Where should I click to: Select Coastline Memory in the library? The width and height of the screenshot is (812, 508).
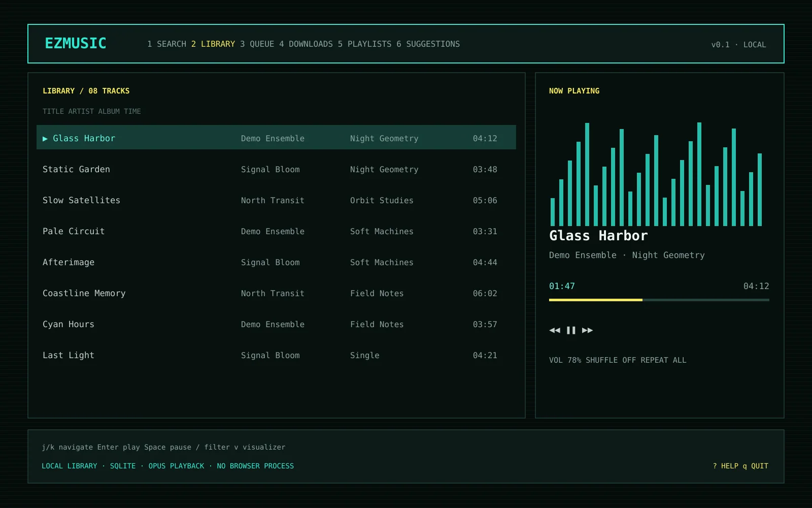[x=276, y=293]
